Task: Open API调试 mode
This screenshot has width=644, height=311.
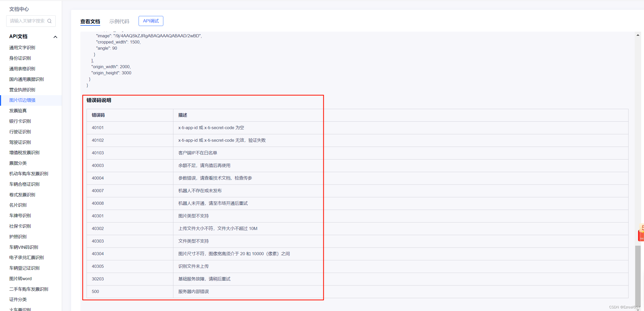Action: (151, 21)
